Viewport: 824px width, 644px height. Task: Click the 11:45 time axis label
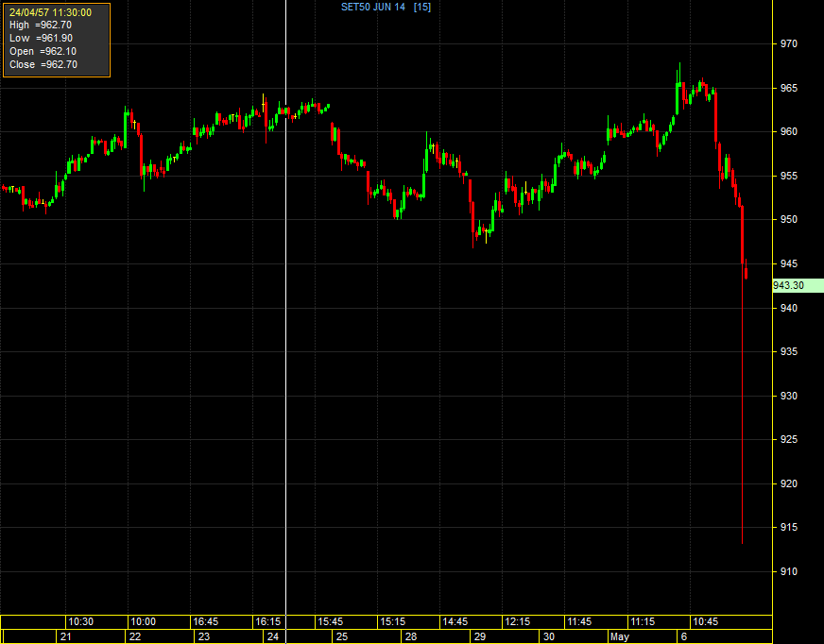point(579,621)
